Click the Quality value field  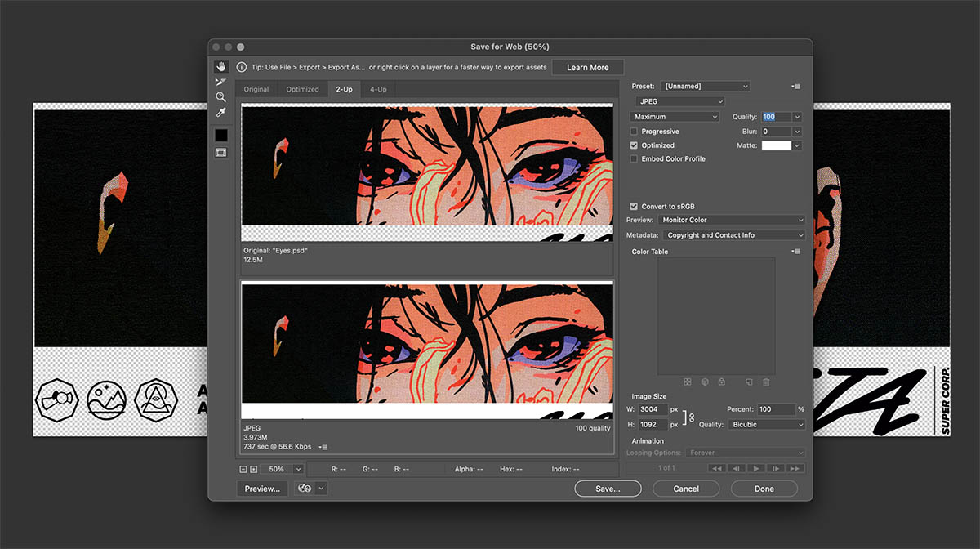coord(776,117)
